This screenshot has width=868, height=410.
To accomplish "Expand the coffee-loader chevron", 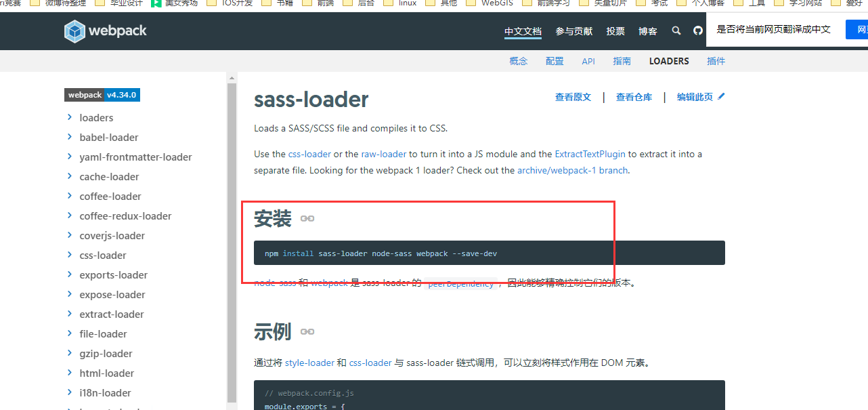I will 70,196.
